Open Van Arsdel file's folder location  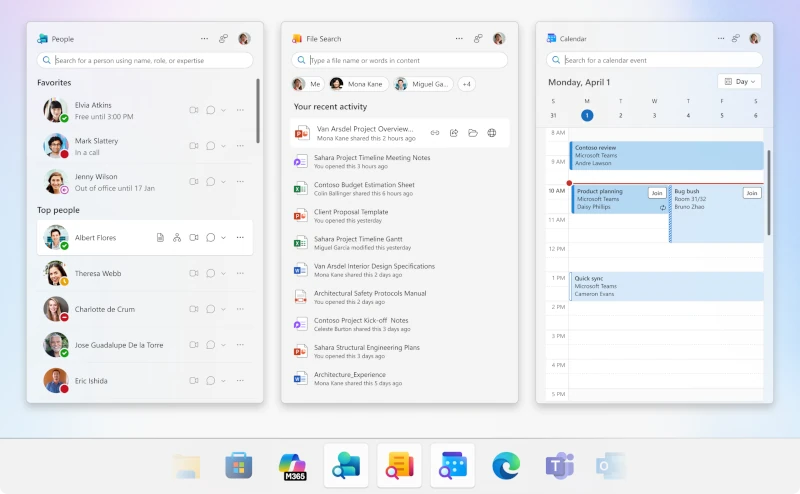click(473, 133)
